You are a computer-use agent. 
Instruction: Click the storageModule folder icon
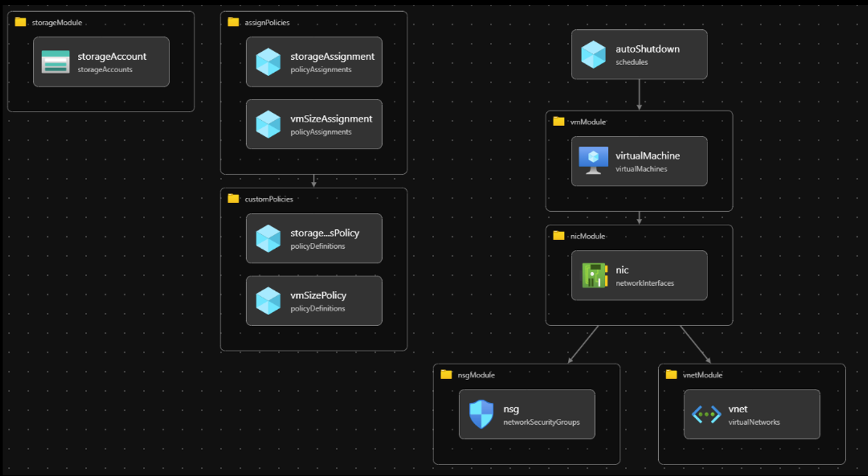20,22
